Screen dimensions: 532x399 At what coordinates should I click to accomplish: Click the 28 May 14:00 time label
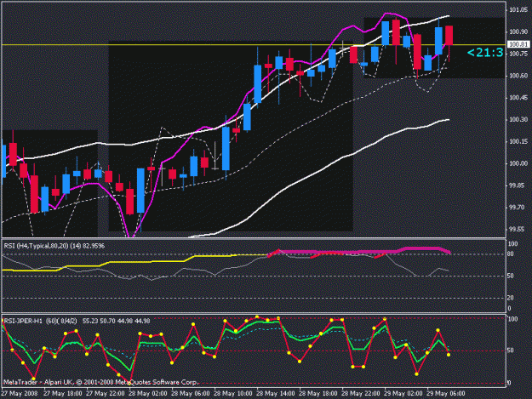tap(276, 394)
